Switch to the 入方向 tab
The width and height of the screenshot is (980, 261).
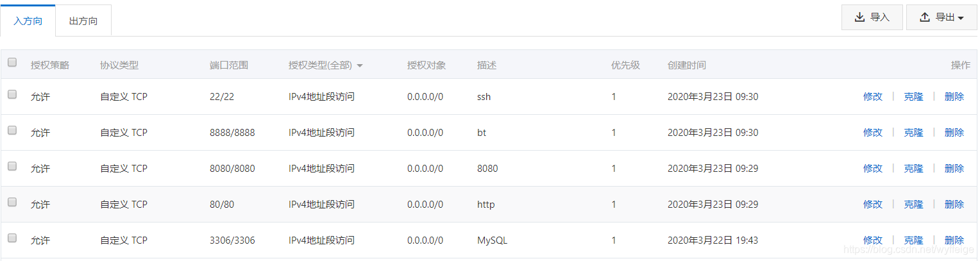click(28, 21)
